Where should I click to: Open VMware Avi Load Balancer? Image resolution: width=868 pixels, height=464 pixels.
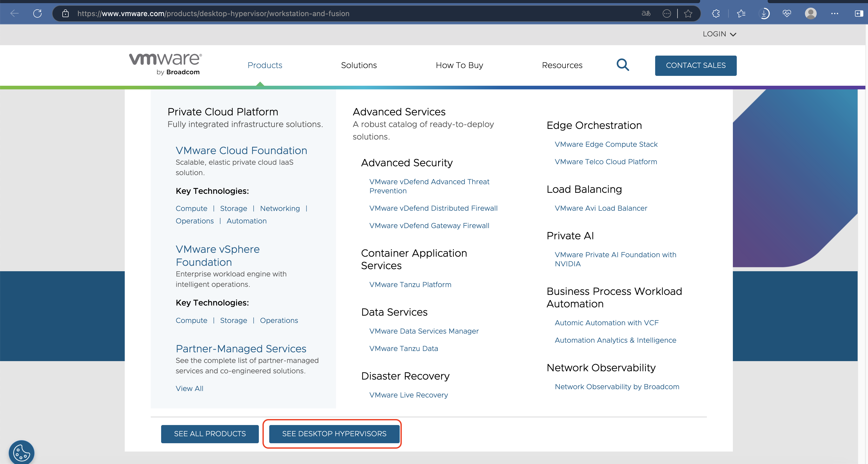coord(601,208)
